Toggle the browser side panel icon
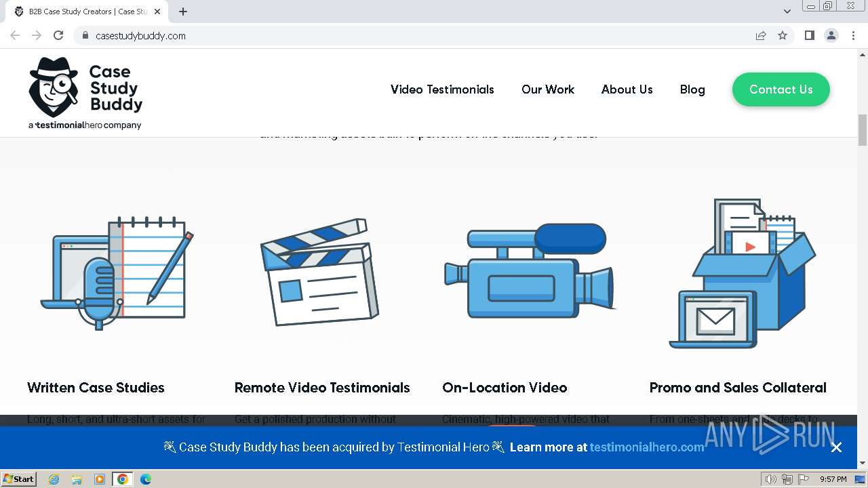The image size is (868, 488). (x=809, y=35)
